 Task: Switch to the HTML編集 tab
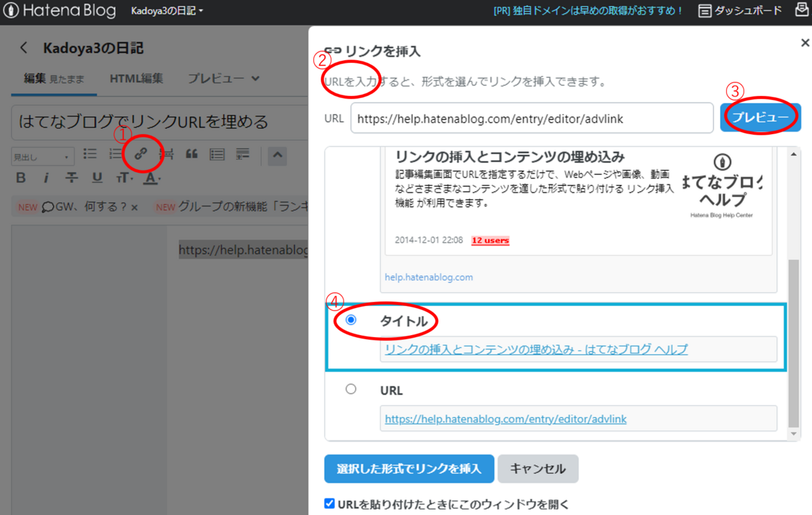tap(137, 78)
